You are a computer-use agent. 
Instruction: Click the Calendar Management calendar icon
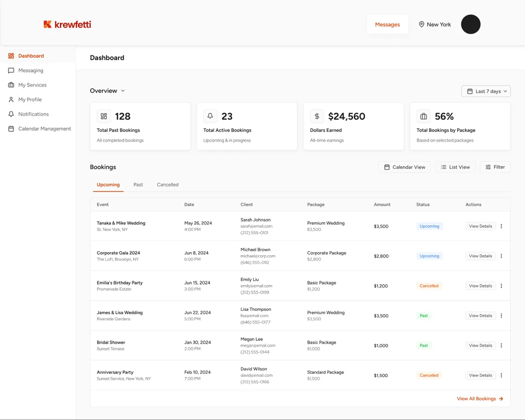(x=11, y=128)
